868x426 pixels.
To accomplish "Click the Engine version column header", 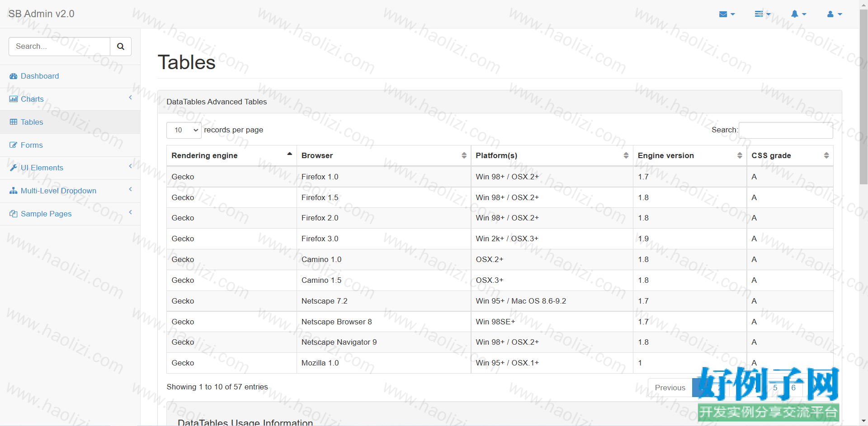I will [x=690, y=155].
